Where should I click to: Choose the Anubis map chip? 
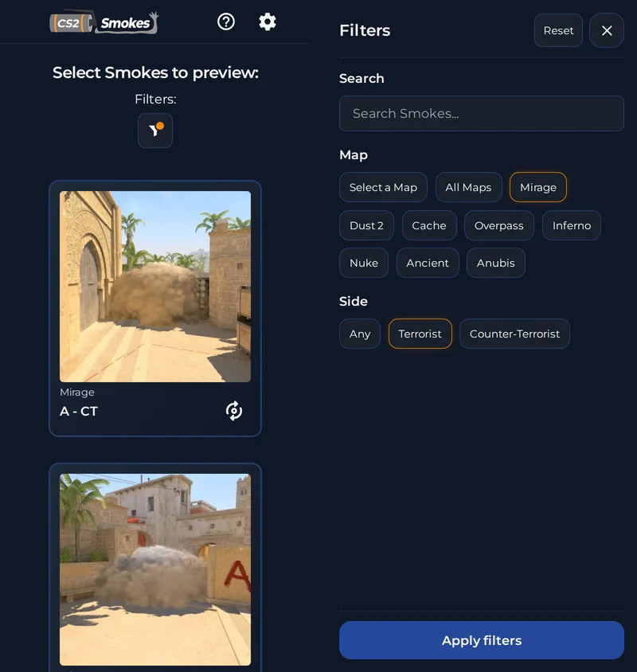tap(496, 263)
